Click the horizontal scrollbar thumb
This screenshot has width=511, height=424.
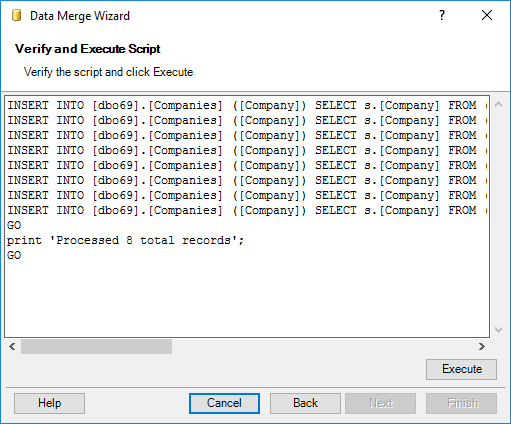click(x=96, y=347)
